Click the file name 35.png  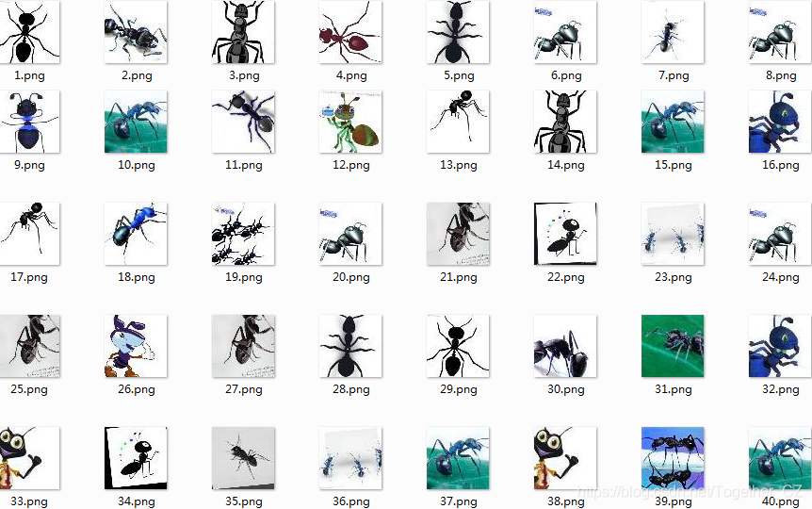(244, 501)
